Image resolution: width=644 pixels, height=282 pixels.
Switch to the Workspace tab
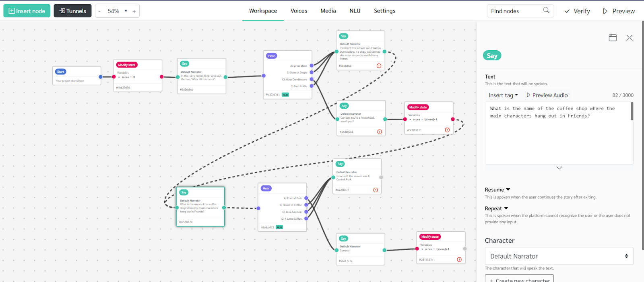(263, 11)
